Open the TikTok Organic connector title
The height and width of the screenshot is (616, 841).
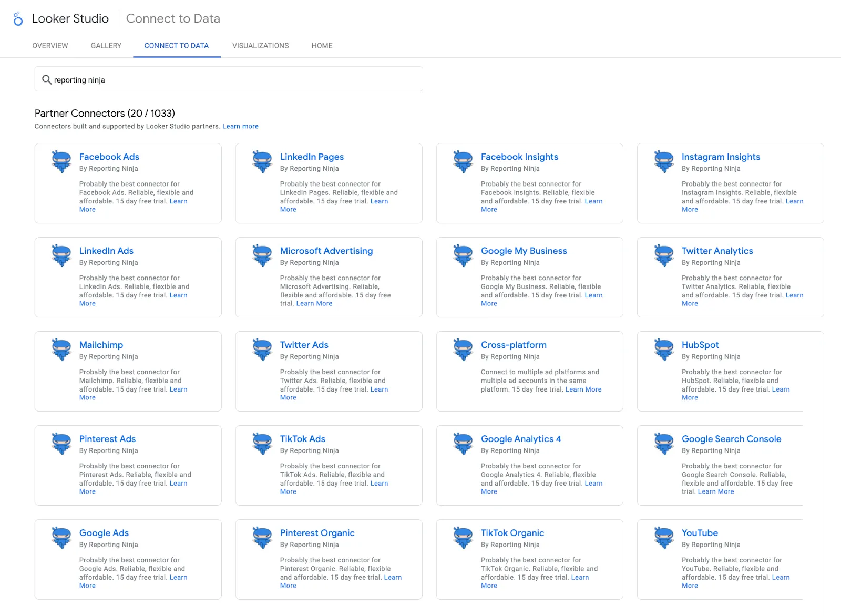click(512, 533)
